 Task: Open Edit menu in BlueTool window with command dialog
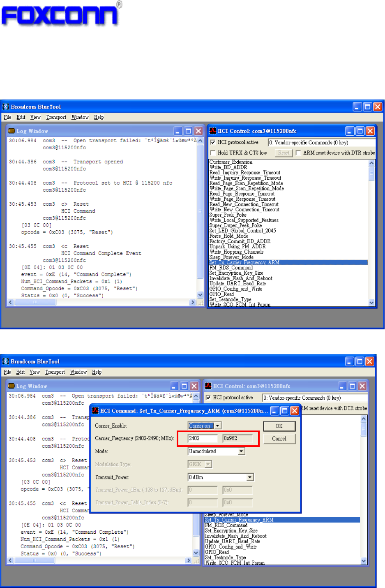point(21,372)
